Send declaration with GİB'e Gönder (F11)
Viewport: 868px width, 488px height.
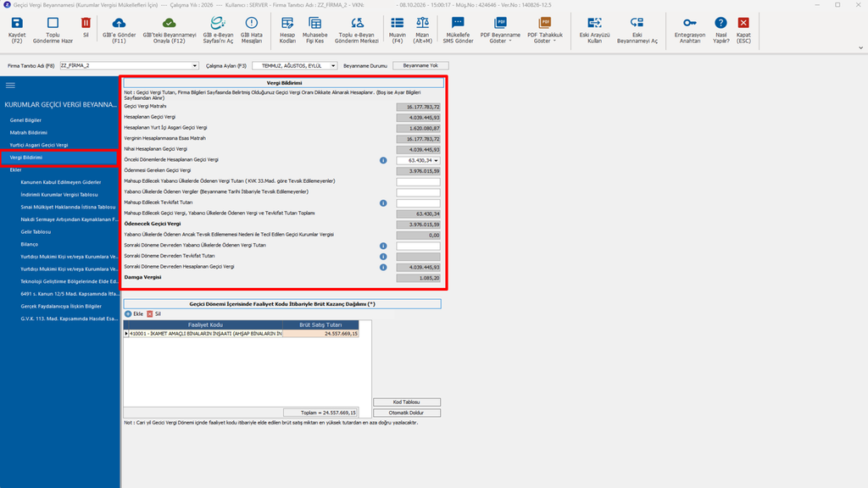click(119, 30)
